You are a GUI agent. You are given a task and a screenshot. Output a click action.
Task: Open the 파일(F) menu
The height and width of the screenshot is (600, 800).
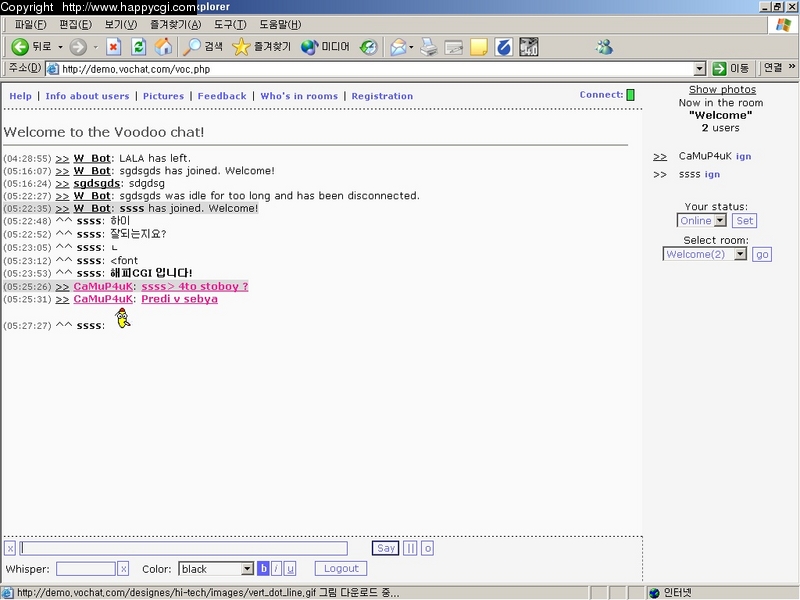[x=30, y=24]
